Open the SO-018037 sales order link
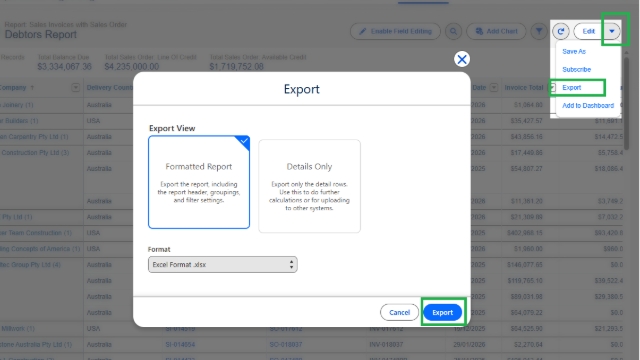The width and height of the screenshot is (640, 360). 285,344
